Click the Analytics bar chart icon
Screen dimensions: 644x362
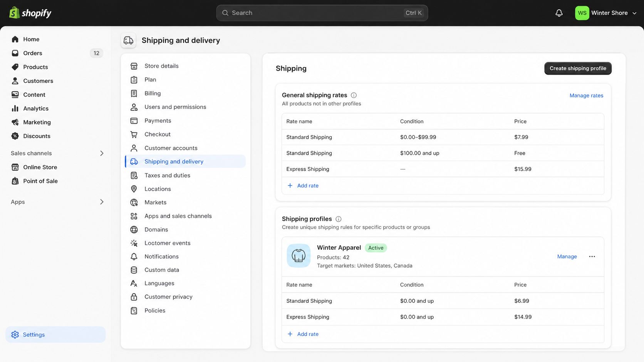point(15,108)
